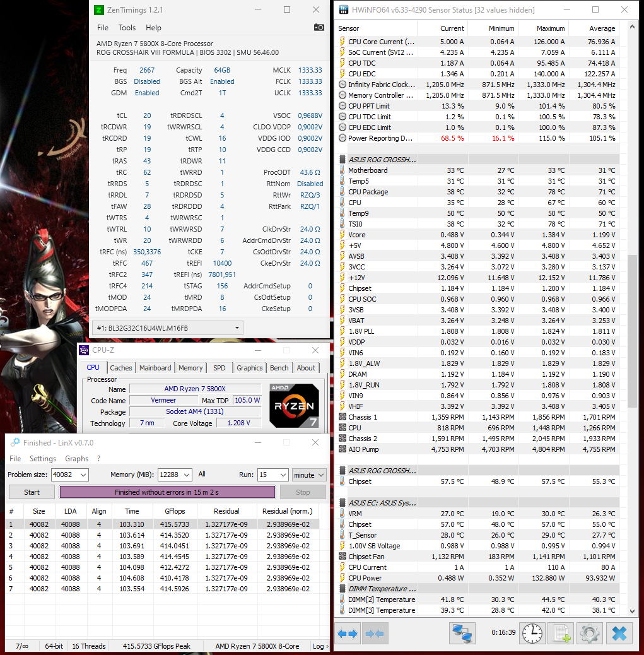Click LinX Time column header

132,511
